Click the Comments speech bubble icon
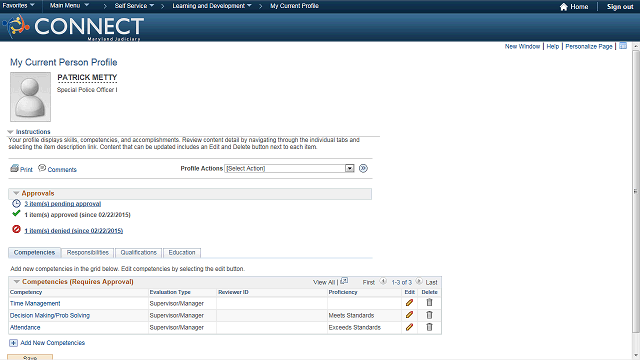Image resolution: width=640 pixels, height=360 pixels. coord(42,168)
